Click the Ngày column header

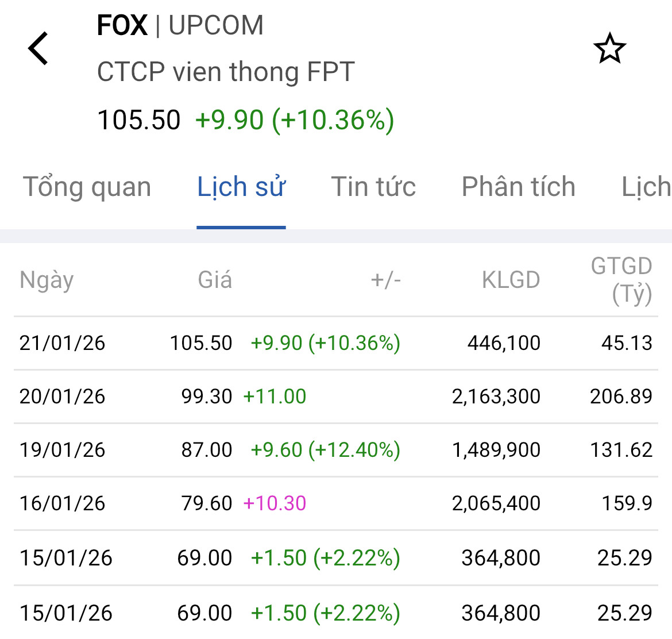click(x=47, y=280)
